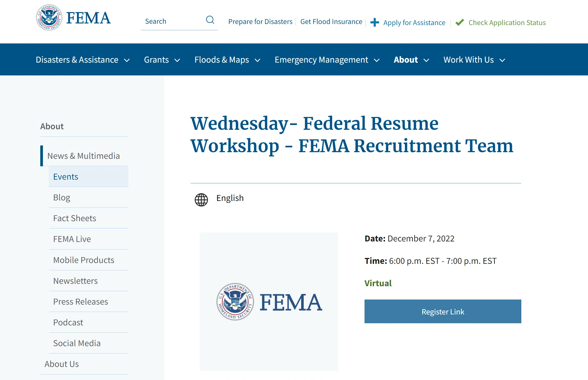588x380 pixels.
Task: Click the About heading in the sidebar
Action: coord(52,126)
